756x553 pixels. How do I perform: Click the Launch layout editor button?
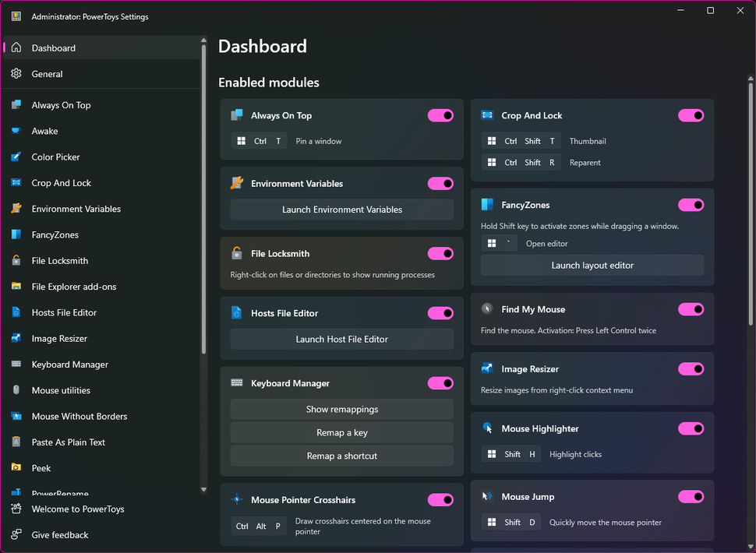pyautogui.click(x=592, y=265)
